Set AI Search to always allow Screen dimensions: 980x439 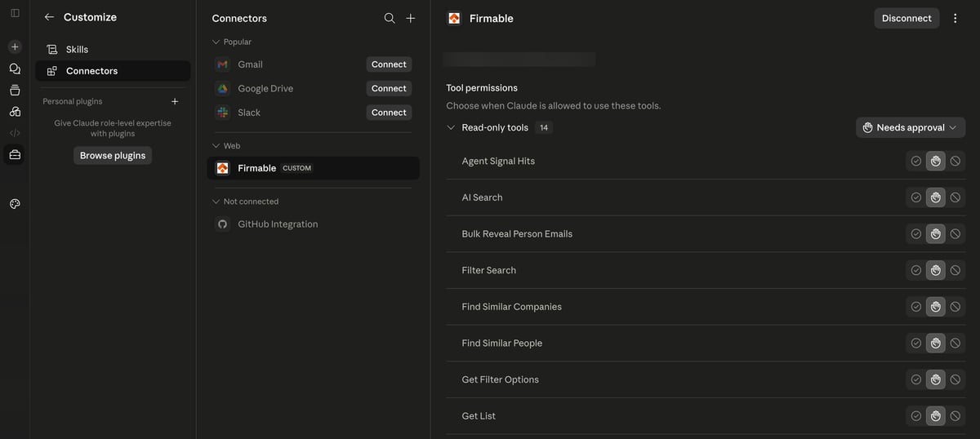(916, 197)
